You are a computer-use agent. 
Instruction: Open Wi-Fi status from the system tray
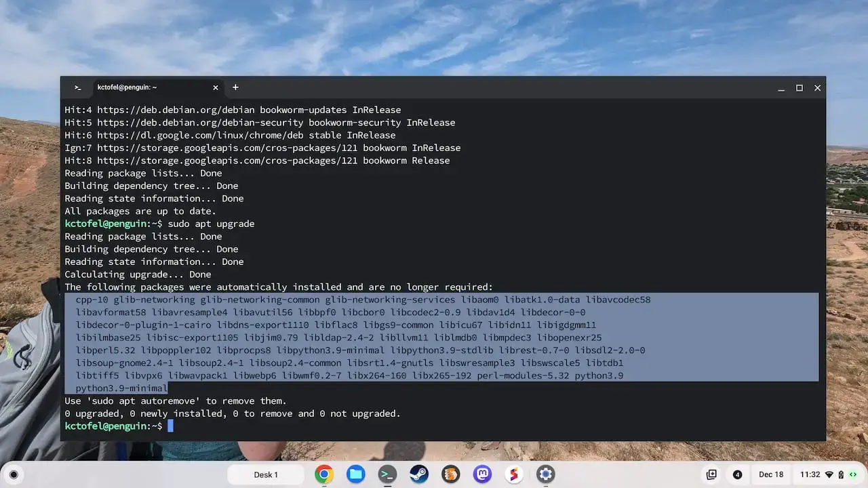[830, 474]
